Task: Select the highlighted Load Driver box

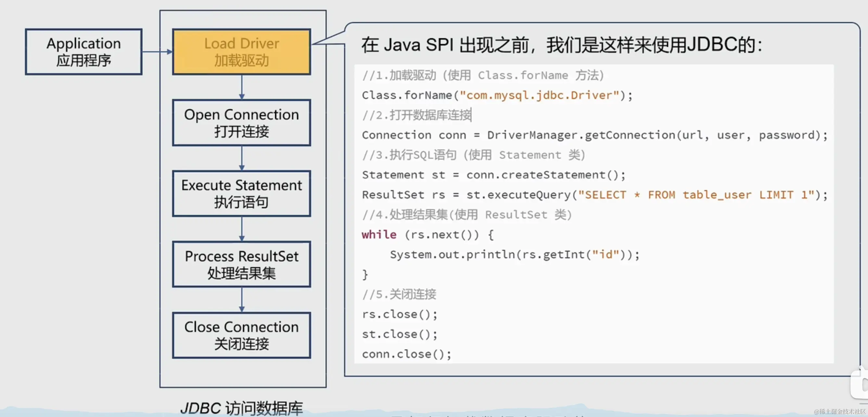Action: [x=241, y=52]
